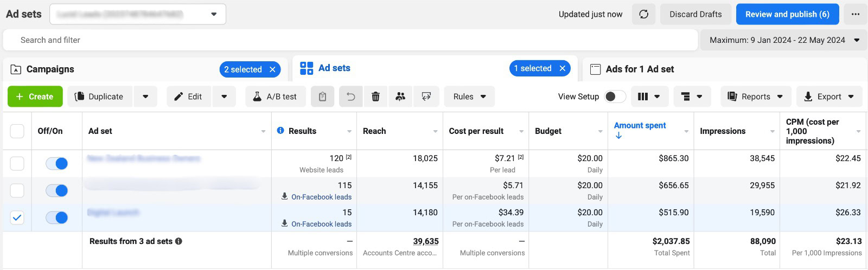
Task: Click the $2,037.85 total spent value
Action: 671,241
